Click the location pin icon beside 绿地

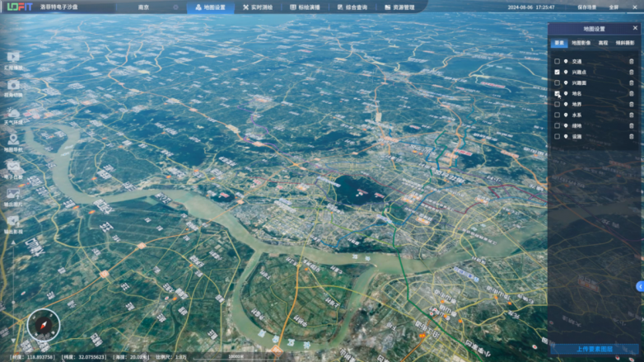(x=566, y=125)
